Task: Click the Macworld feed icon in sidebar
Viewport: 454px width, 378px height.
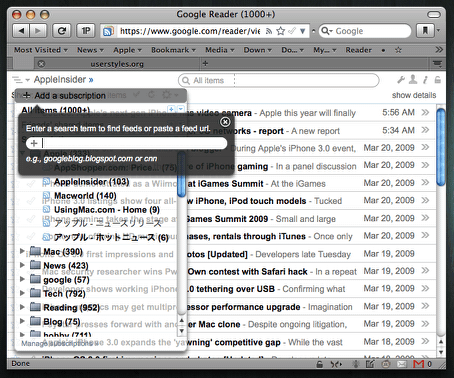Action: 47,195
